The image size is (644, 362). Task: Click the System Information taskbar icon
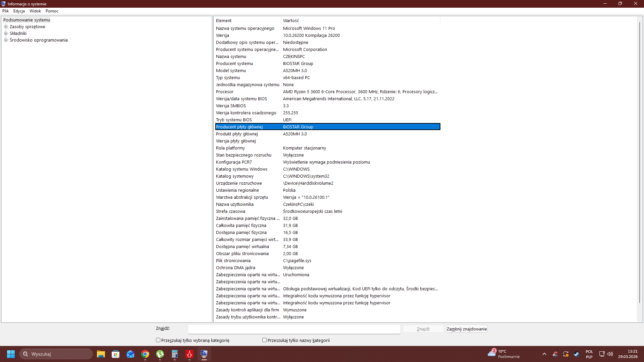(x=204, y=354)
